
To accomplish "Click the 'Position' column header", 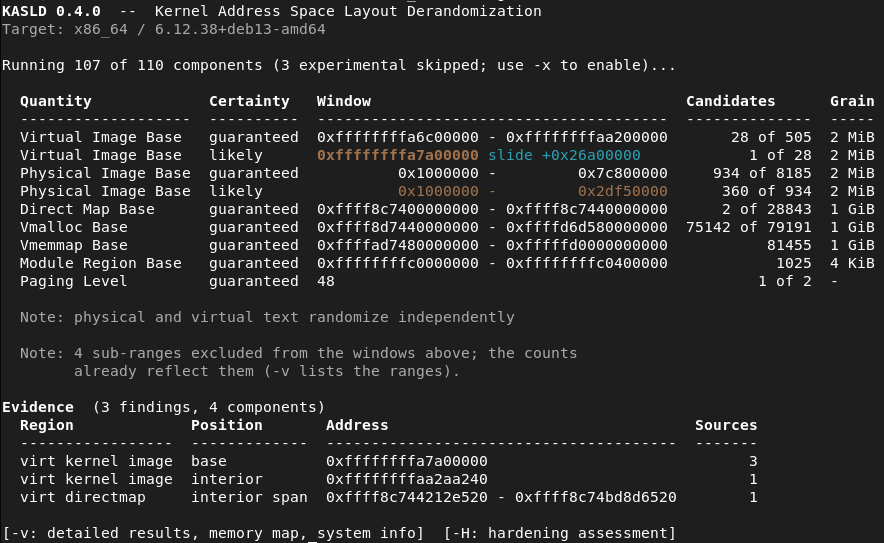I will coord(227,425).
